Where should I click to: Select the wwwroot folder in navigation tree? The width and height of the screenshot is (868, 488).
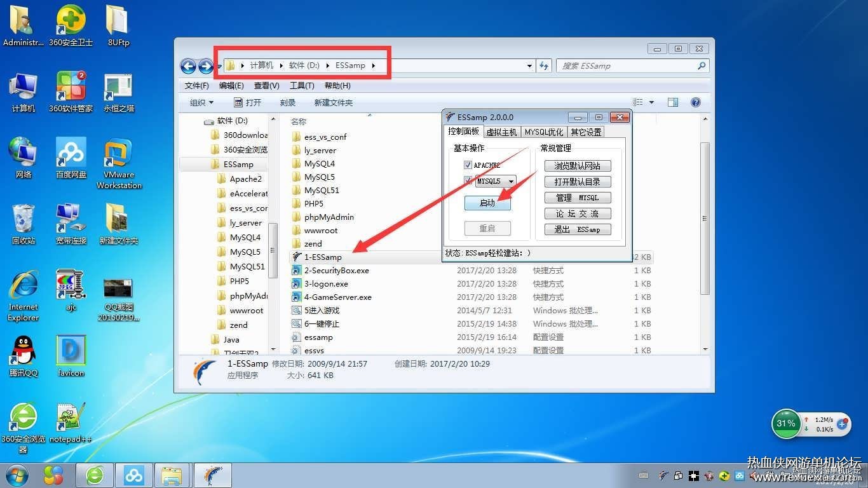(x=247, y=311)
